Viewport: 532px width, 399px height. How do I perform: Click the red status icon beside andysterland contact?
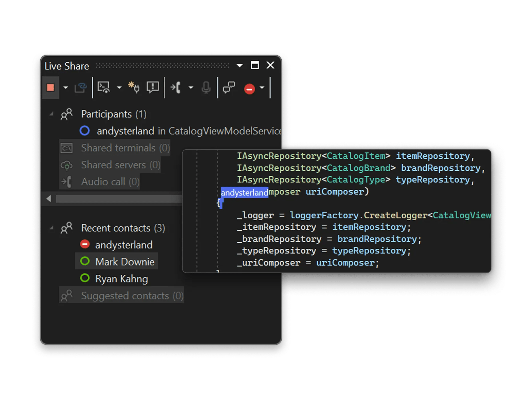[85, 244]
